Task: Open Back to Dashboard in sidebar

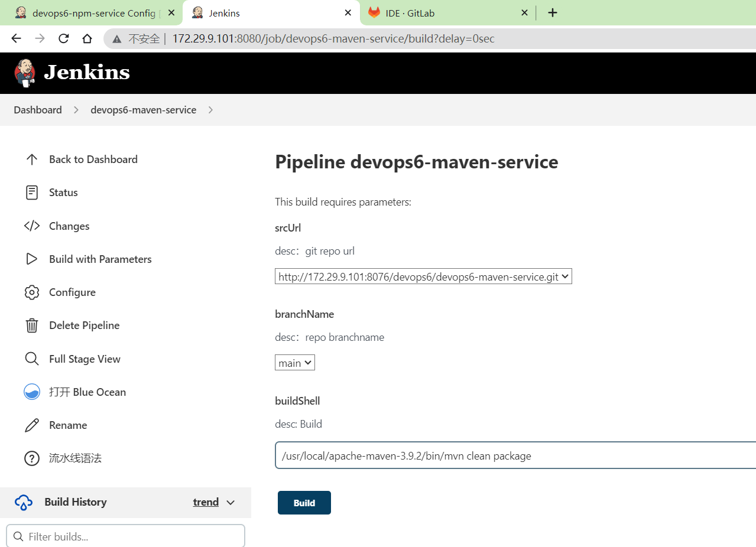Action: coord(93,159)
